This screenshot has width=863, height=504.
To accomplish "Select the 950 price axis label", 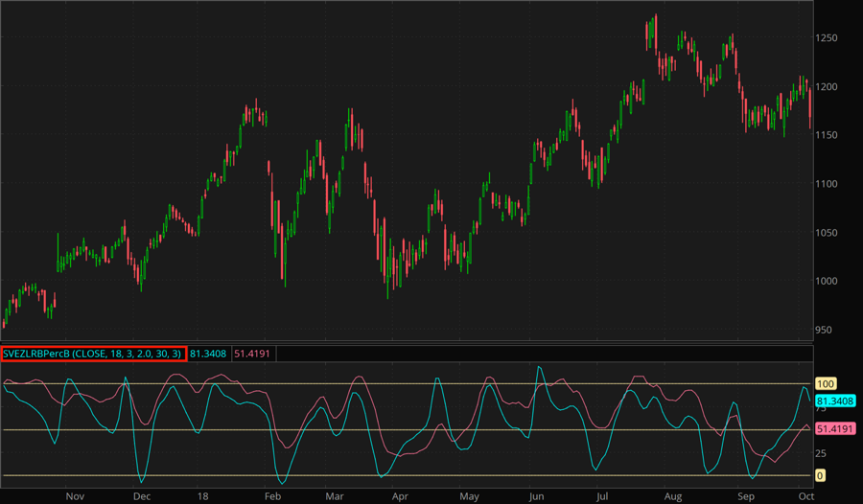I will pyautogui.click(x=826, y=330).
